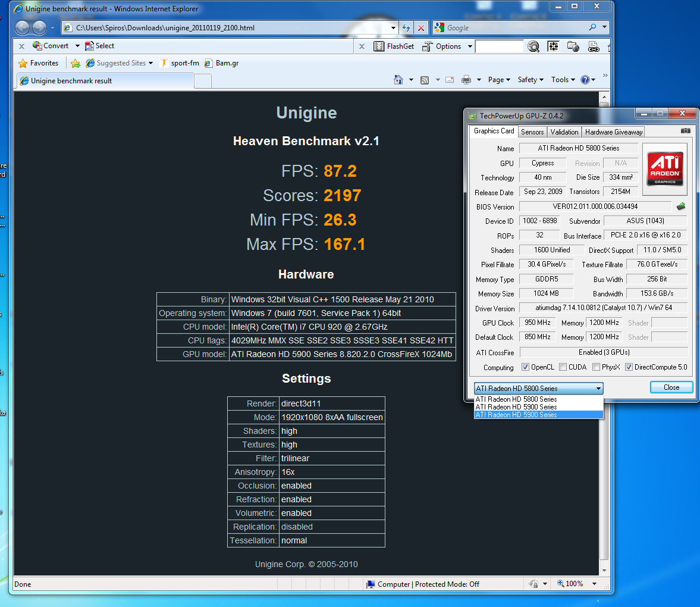Click the FlashGet download icon

pos(379,46)
